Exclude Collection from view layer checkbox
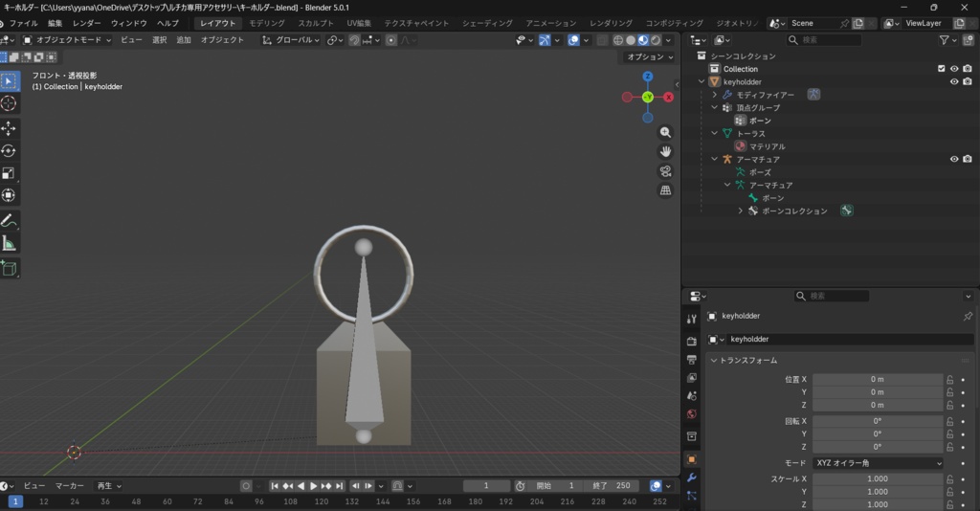 [942, 69]
